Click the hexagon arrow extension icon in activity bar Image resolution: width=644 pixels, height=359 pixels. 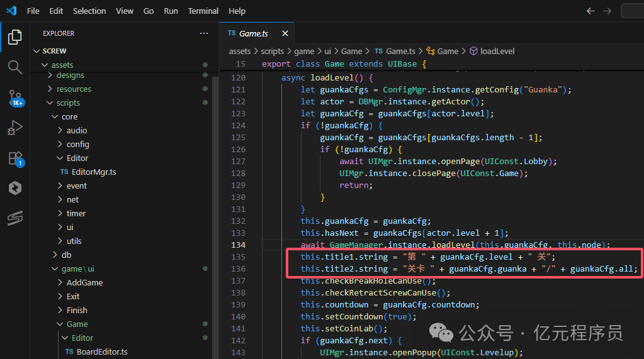(14, 189)
